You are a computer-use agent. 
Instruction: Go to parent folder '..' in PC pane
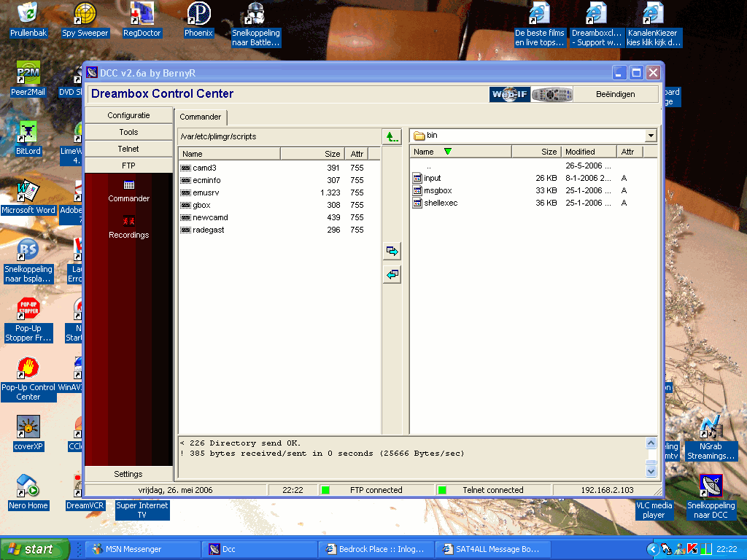pyautogui.click(x=429, y=166)
